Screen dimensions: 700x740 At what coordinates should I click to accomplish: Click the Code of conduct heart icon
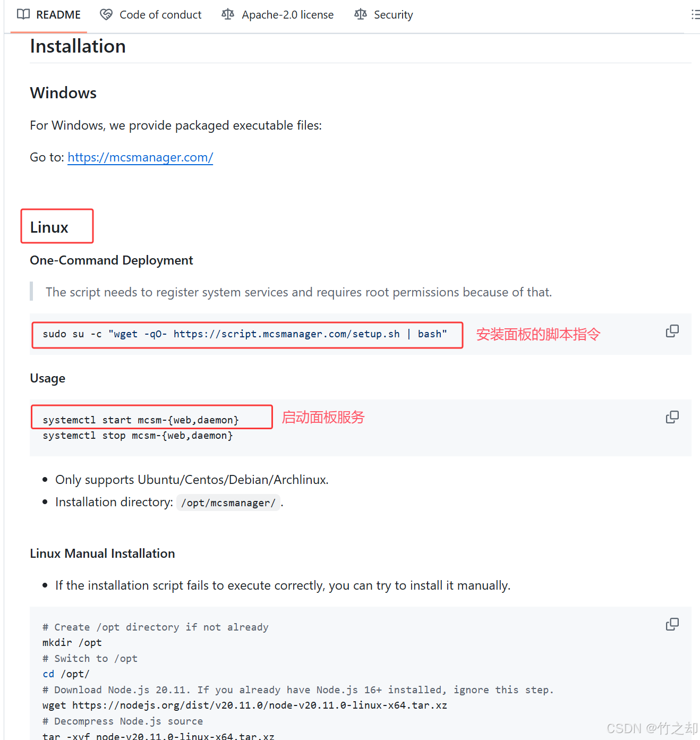coord(106,14)
